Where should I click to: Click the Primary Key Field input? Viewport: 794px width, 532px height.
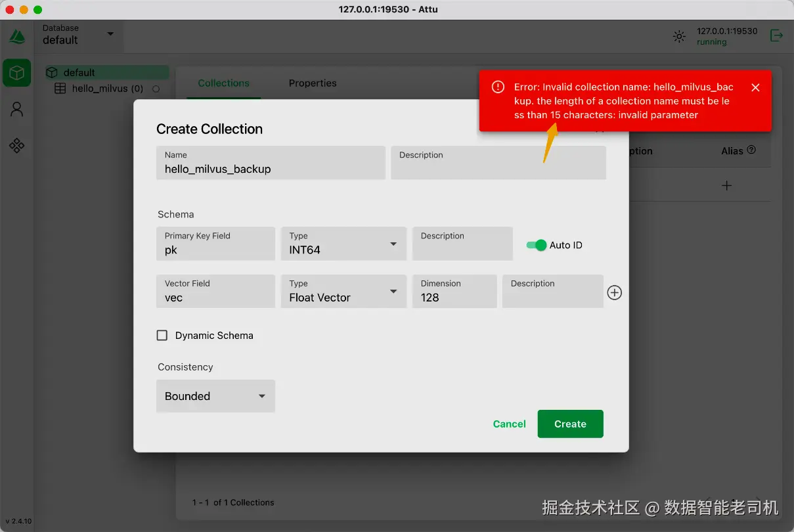215,244
